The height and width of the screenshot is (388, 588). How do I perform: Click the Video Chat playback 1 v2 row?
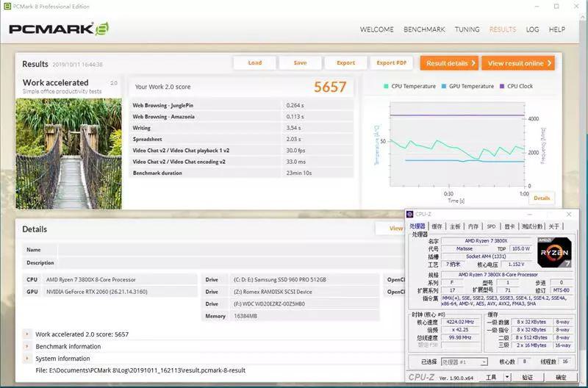(242, 151)
